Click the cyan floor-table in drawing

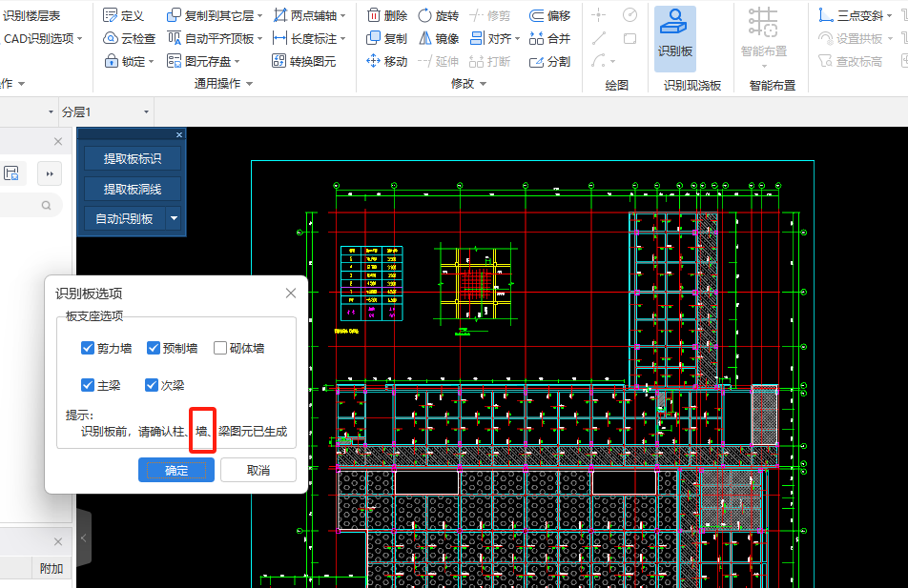coord(372,284)
